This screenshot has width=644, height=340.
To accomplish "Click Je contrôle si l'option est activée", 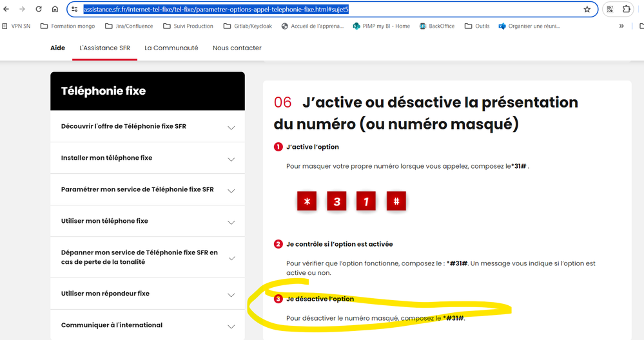I will [340, 244].
